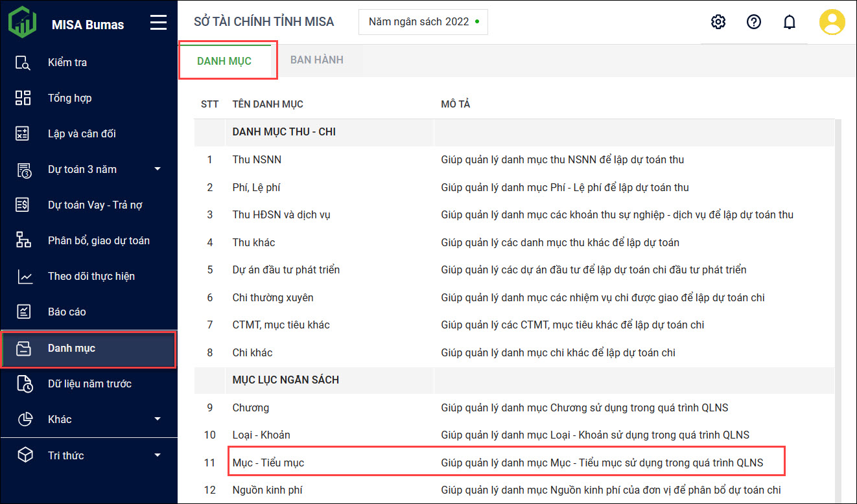Select Dữ liệu năm trước in sidebar
The height and width of the screenshot is (504, 857).
(89, 384)
